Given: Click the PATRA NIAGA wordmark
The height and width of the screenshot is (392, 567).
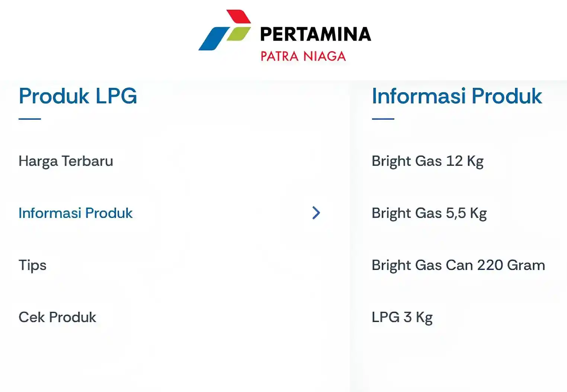Looking at the screenshot, I should coord(302,56).
